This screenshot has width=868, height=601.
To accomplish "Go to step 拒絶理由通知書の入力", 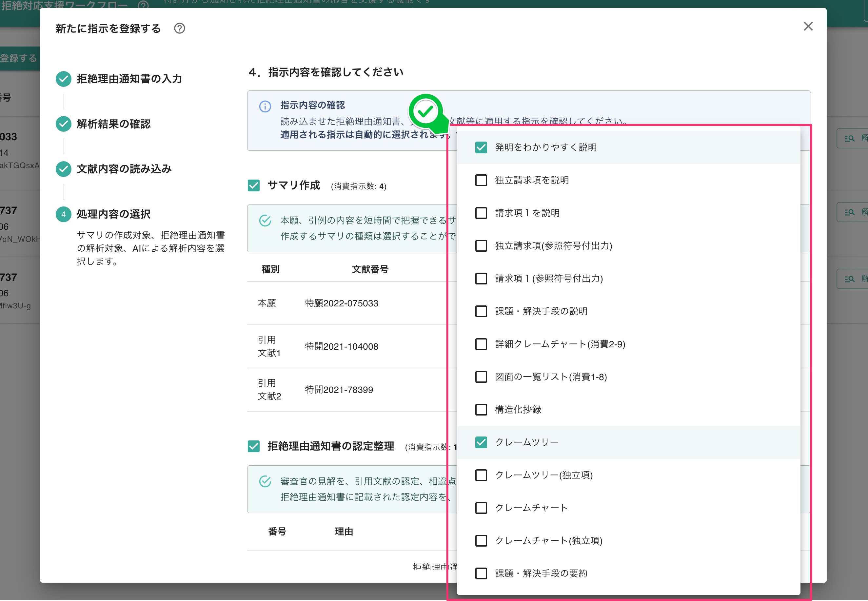I will click(x=129, y=79).
